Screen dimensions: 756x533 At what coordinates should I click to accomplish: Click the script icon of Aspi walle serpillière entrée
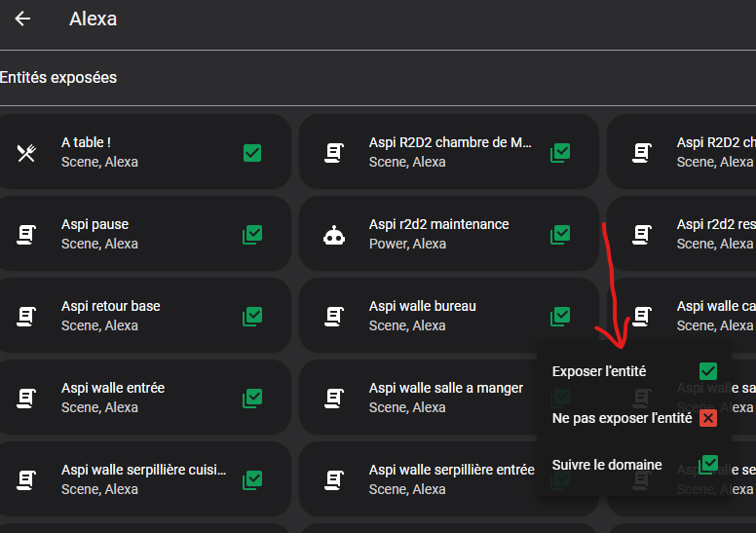pyautogui.click(x=334, y=480)
